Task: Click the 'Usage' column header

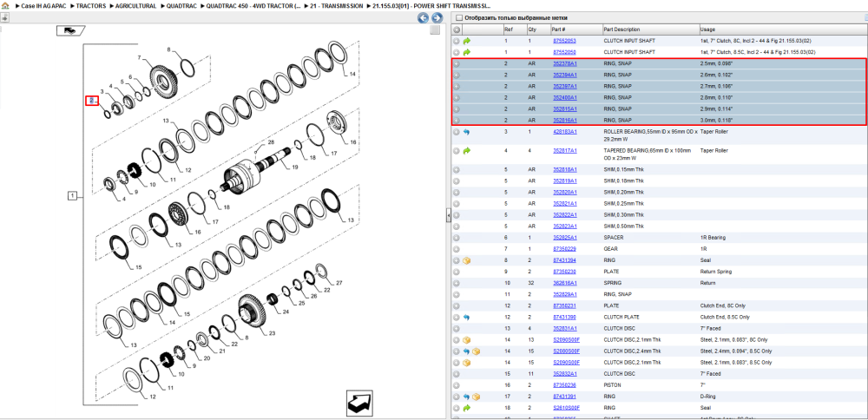Action: (x=783, y=30)
